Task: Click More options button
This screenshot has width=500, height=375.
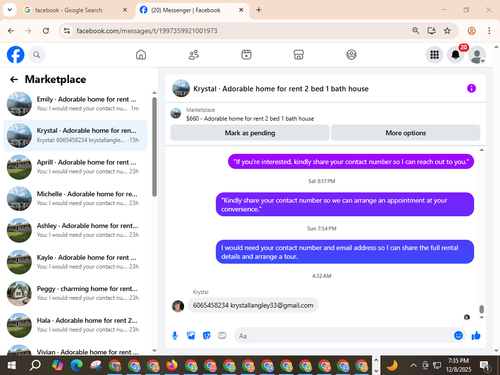Action: [406, 133]
